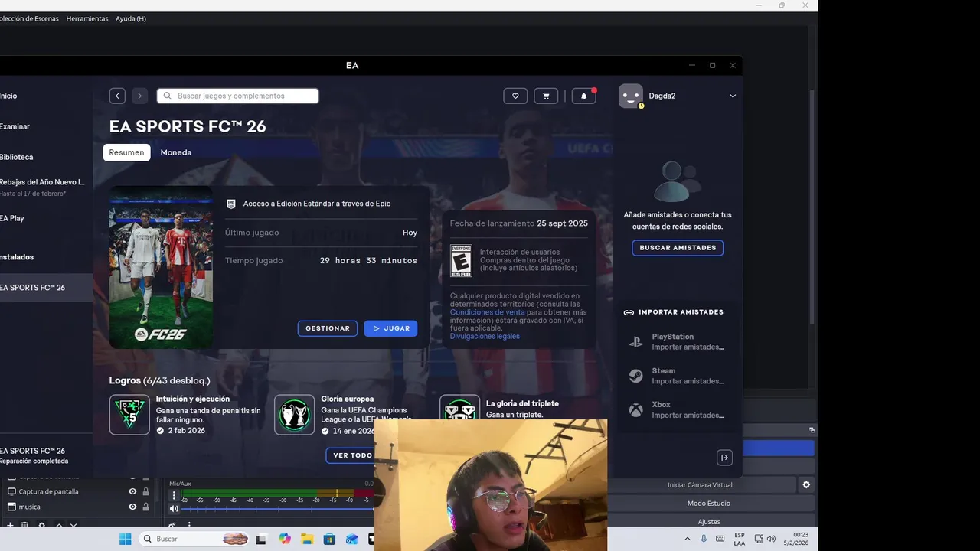Click the microphone tray icon

pyautogui.click(x=704, y=539)
